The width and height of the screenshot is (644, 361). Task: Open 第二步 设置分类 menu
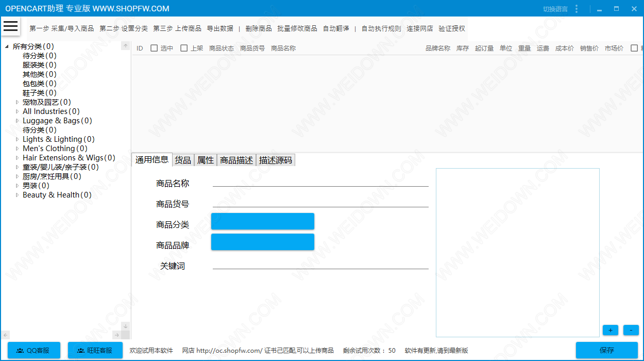pyautogui.click(x=124, y=28)
